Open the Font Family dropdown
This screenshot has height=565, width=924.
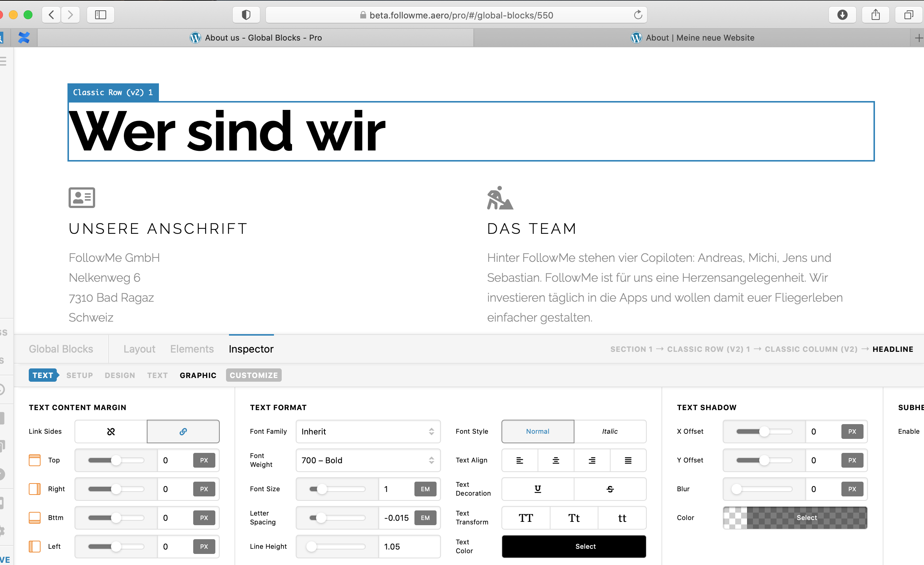click(x=368, y=431)
